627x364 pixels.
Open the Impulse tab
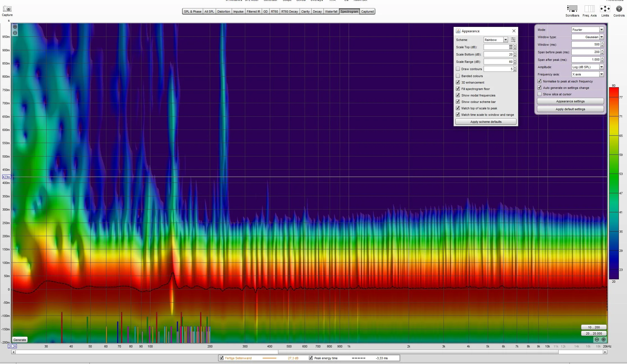pyautogui.click(x=238, y=11)
